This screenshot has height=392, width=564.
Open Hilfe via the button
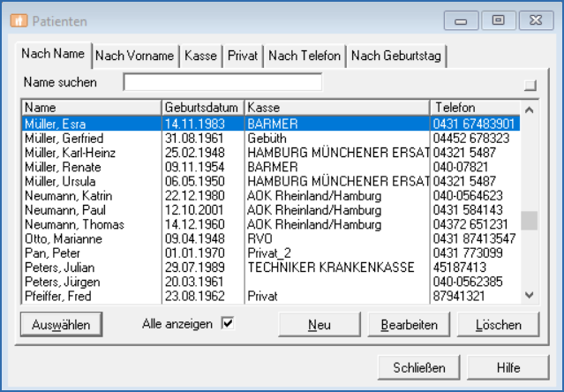(x=508, y=367)
